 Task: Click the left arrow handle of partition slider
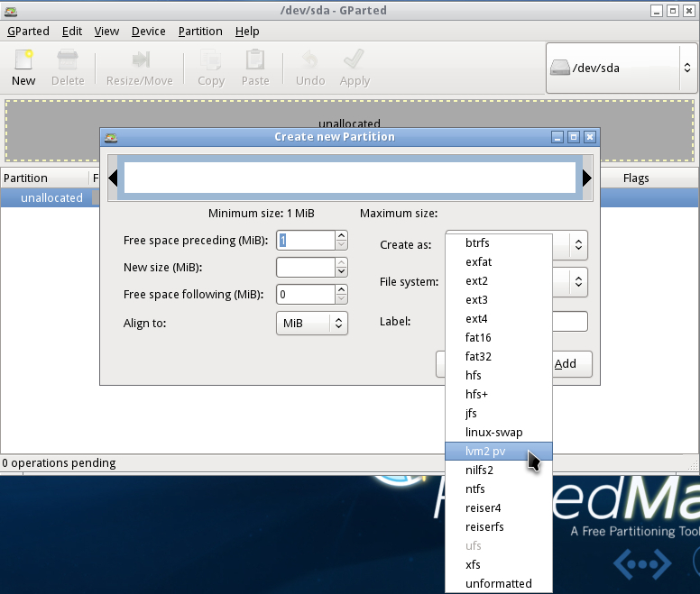coord(113,178)
